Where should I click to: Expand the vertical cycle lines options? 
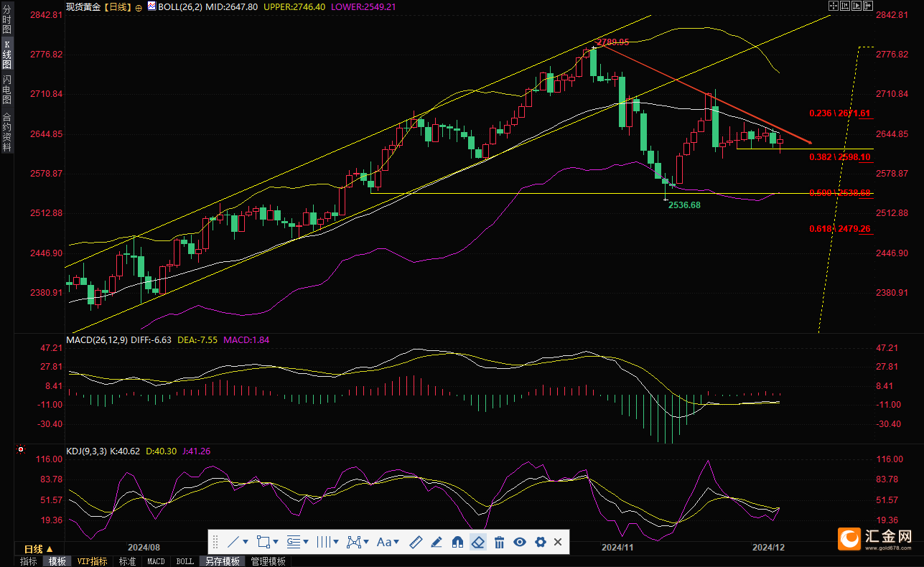[x=336, y=543]
